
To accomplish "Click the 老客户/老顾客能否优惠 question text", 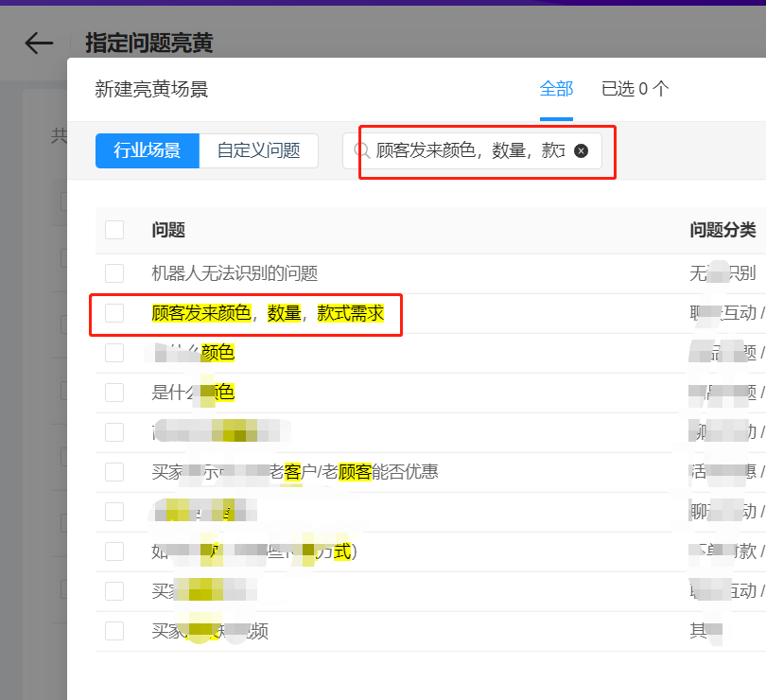I will click(359, 471).
